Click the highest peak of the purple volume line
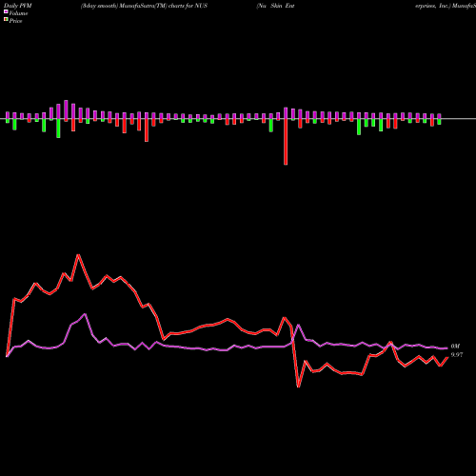The image size is (476, 476). coord(85,314)
